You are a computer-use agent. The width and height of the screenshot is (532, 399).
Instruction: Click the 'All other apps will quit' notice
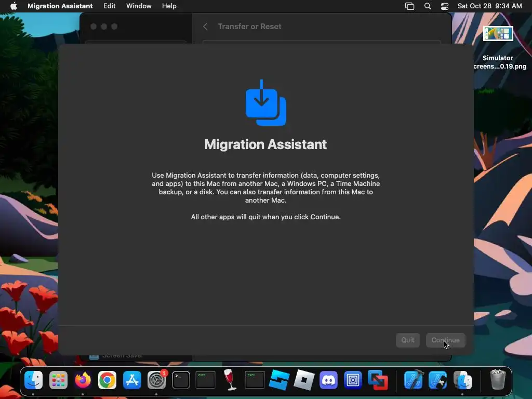265,217
